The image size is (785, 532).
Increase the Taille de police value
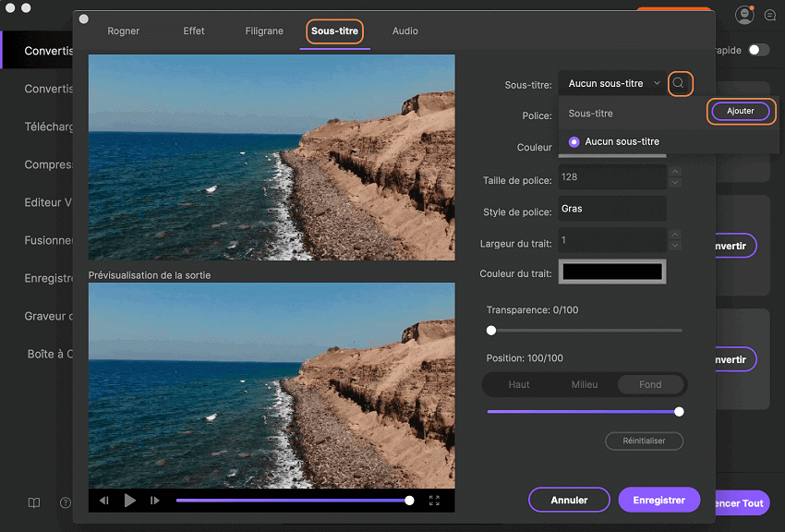click(x=675, y=172)
